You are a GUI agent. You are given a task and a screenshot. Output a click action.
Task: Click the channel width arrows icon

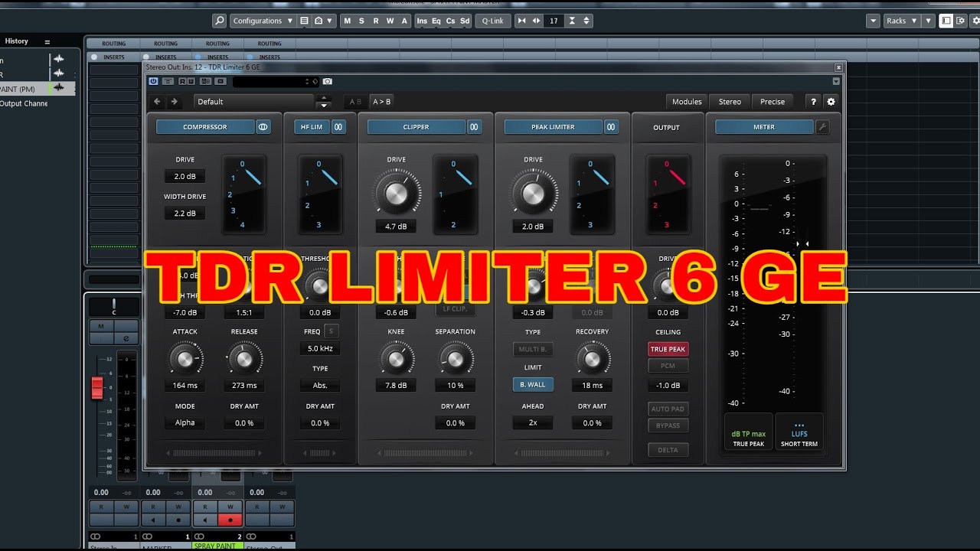(536, 21)
